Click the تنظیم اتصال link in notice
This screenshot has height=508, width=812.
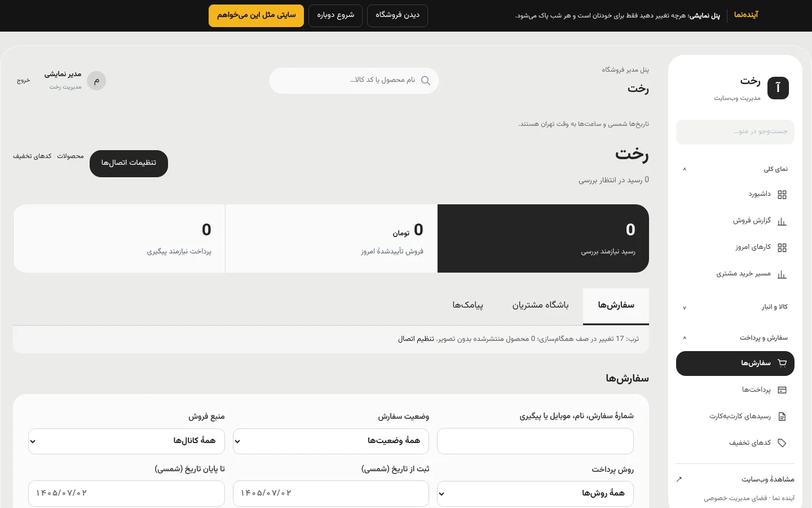[x=416, y=339]
